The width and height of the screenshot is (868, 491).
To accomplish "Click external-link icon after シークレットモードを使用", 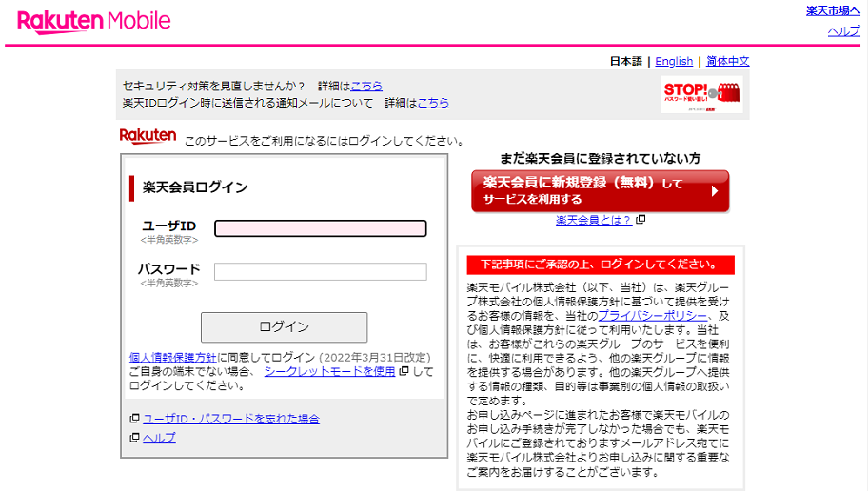I will click(x=404, y=371).
